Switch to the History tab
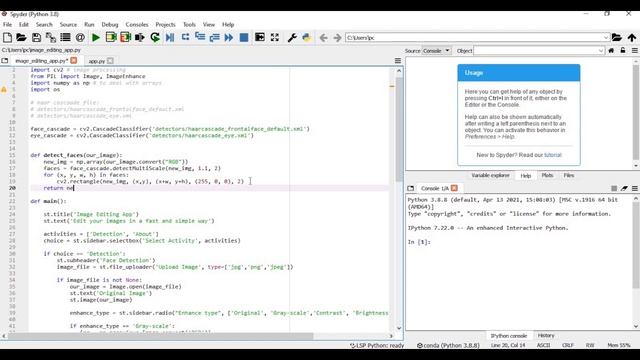The width and height of the screenshot is (640, 360). pos(546,336)
